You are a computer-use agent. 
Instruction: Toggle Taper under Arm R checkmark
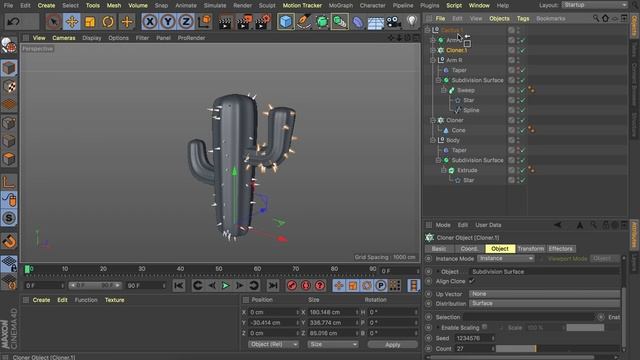coord(523,70)
